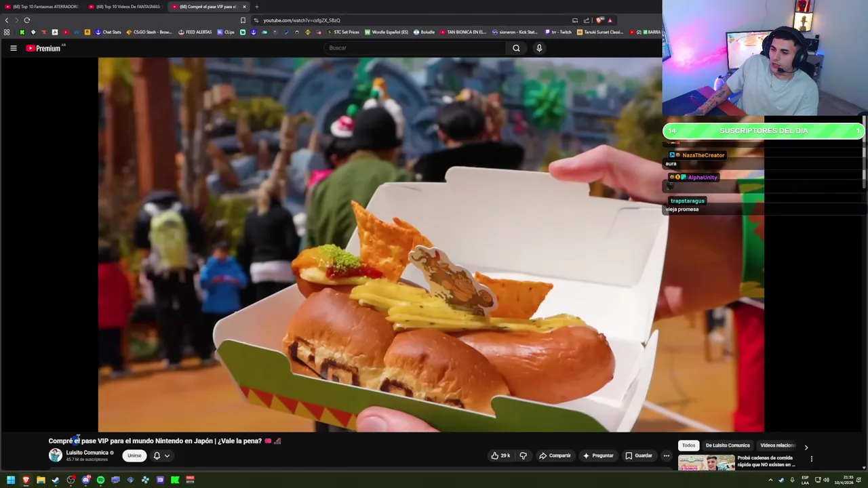Start voice search with the microphone icon
Screen dimensions: 868x488
coord(539,48)
